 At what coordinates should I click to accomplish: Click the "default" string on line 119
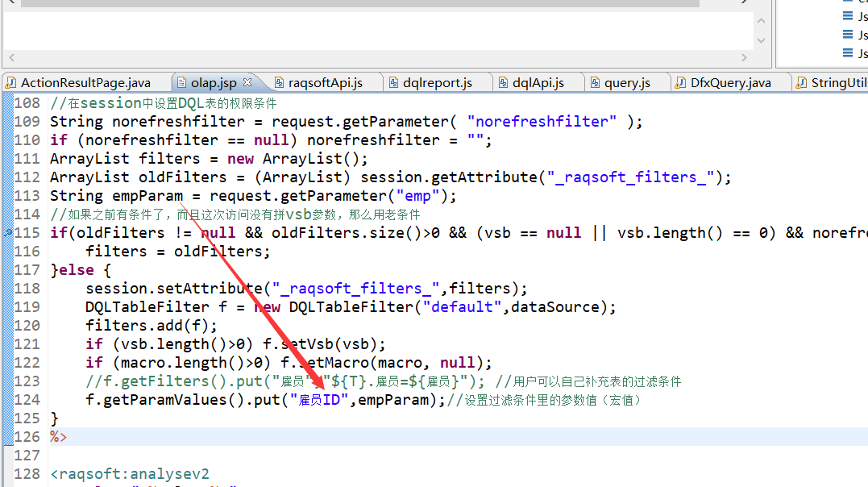(x=463, y=307)
